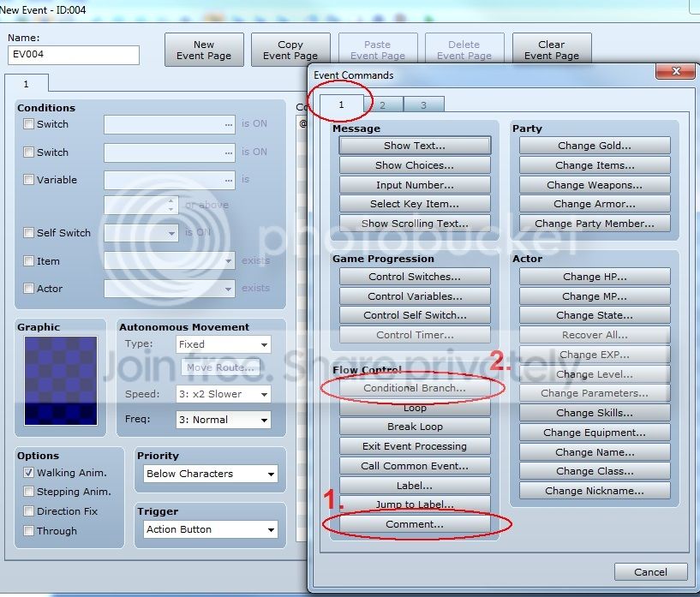The image size is (700, 597).
Task: Click the Name field containing EV004
Action: point(74,55)
